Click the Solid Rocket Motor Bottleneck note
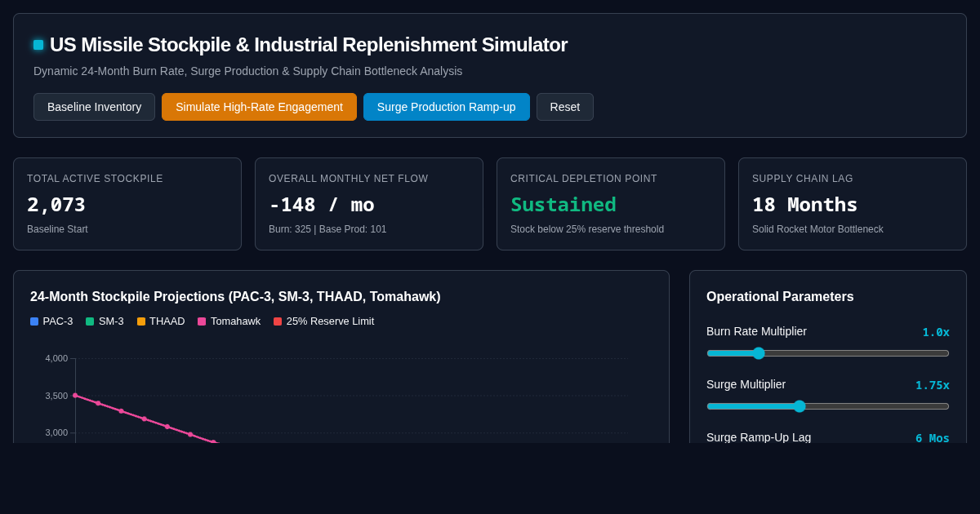Screen dimensions: 980x514 pyautogui.click(x=817, y=229)
